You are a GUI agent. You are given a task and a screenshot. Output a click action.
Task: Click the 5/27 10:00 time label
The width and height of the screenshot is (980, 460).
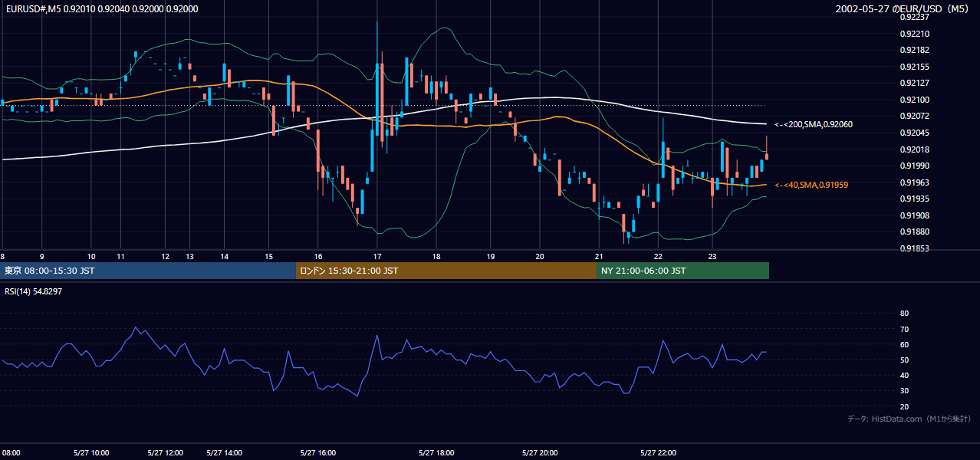point(91,453)
